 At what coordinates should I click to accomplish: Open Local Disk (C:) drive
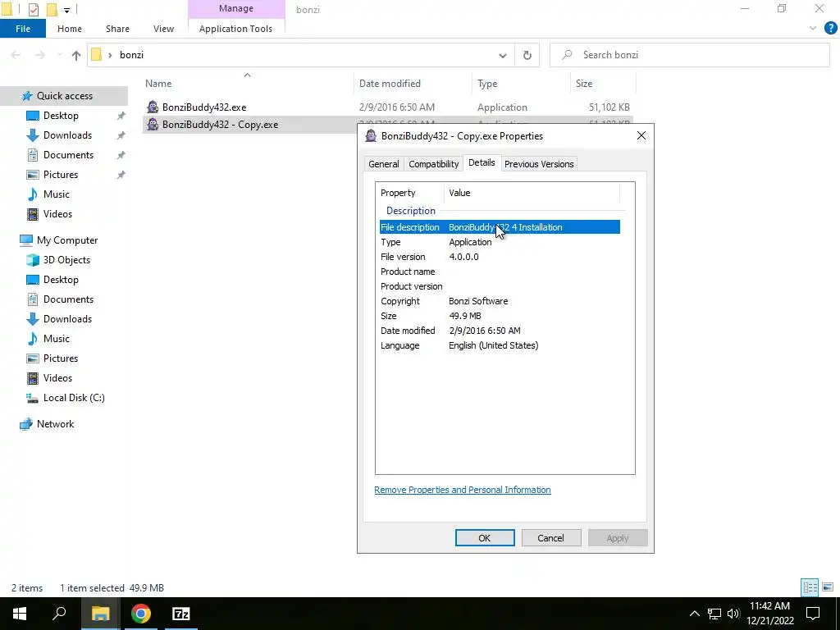tap(74, 398)
